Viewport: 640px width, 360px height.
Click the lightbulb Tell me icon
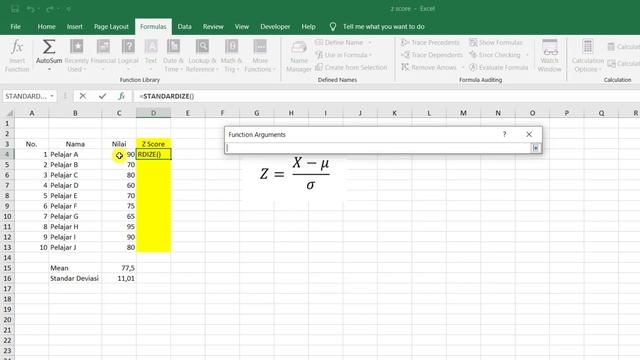(333, 27)
